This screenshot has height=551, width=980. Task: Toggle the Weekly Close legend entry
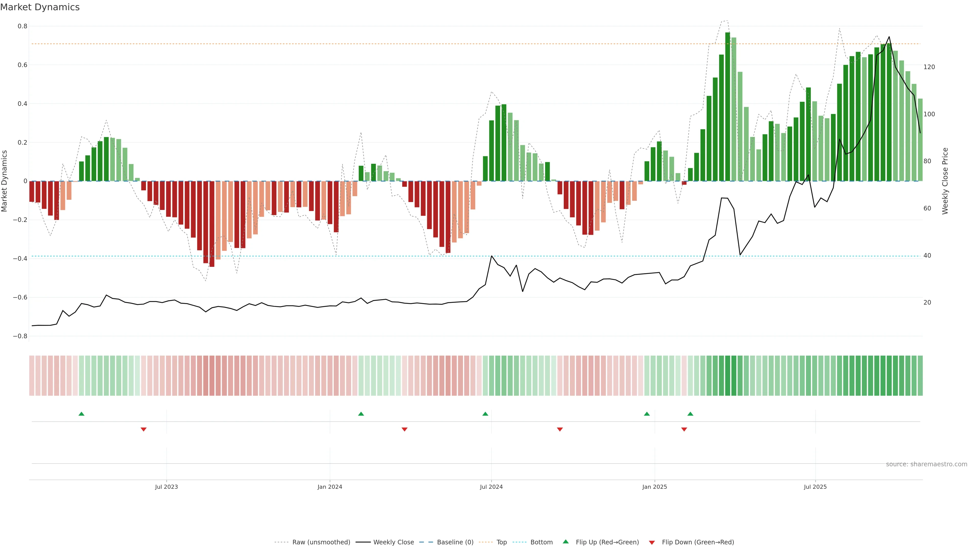393,542
